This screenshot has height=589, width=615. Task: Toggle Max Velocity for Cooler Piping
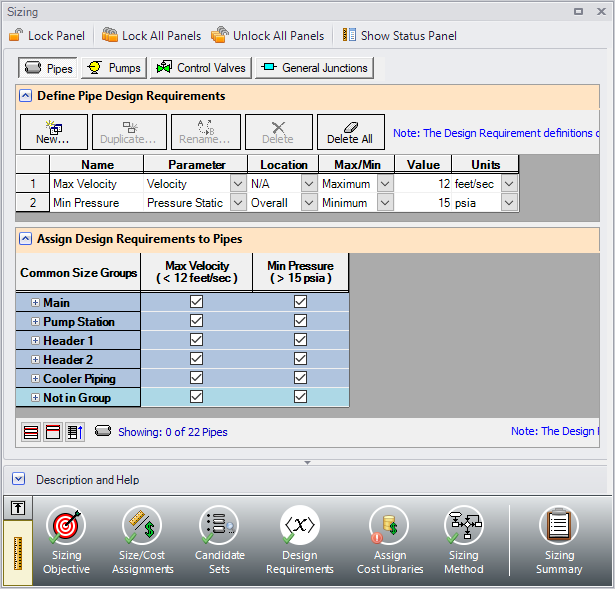[196, 378]
